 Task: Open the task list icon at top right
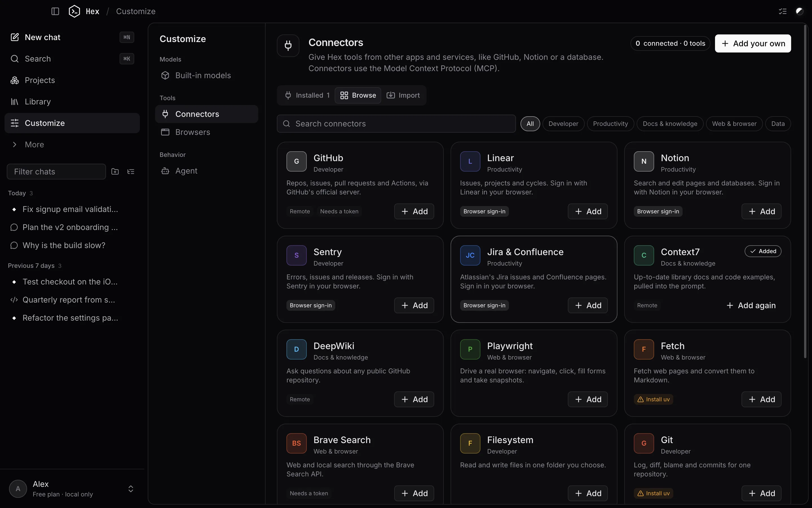pyautogui.click(x=782, y=11)
